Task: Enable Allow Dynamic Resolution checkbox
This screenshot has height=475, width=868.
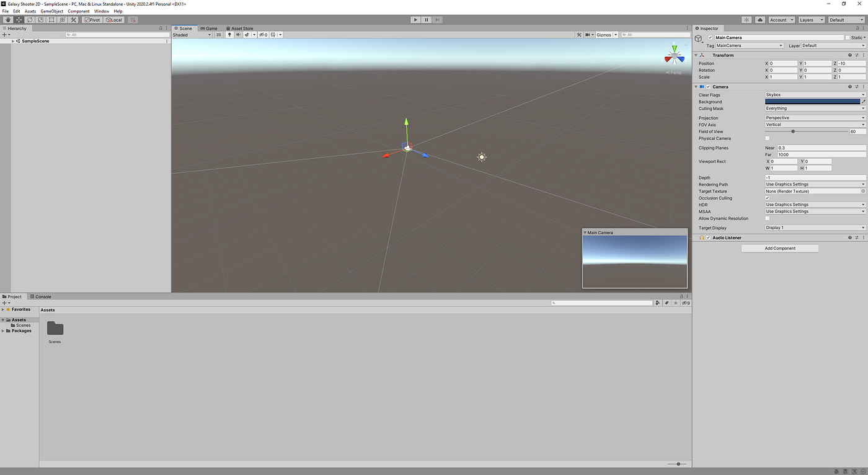Action: (768, 218)
